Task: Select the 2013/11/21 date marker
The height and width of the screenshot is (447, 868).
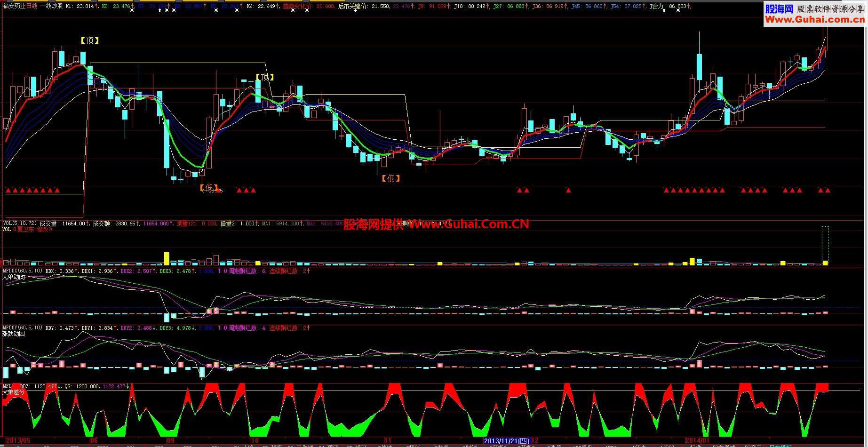Action: [507, 441]
